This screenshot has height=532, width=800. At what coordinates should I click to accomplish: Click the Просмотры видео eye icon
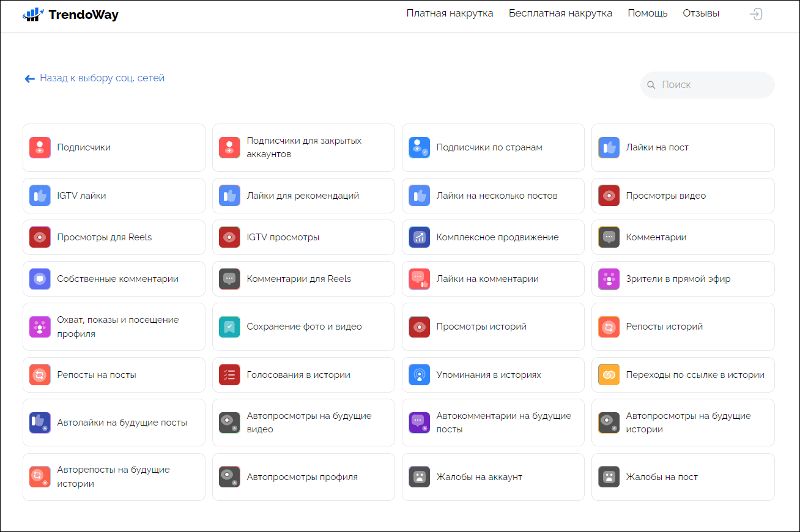pos(609,196)
